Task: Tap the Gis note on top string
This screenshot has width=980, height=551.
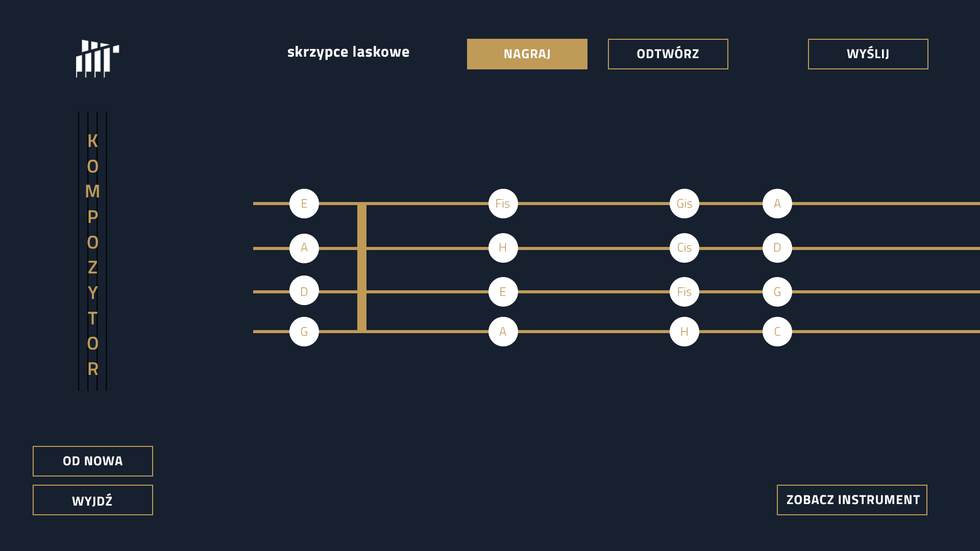Action: click(x=684, y=204)
